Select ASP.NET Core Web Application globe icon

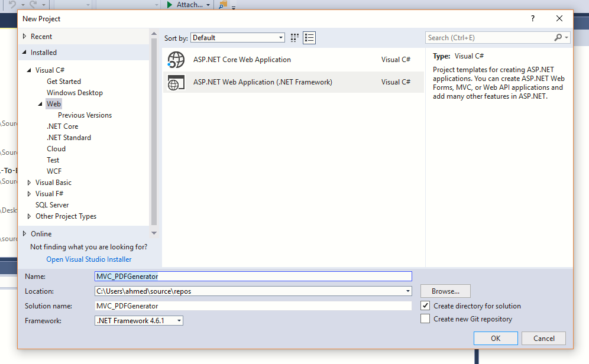pos(176,60)
